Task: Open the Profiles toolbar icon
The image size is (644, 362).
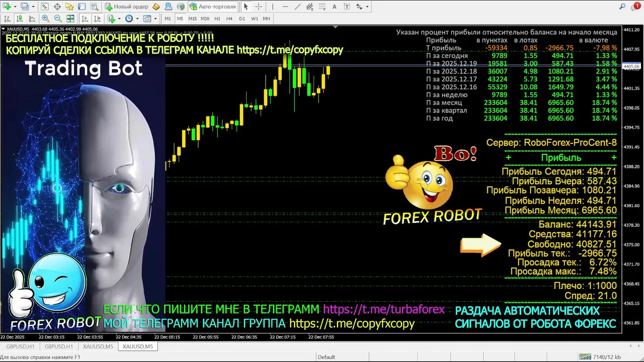Action: tap(25, 7)
